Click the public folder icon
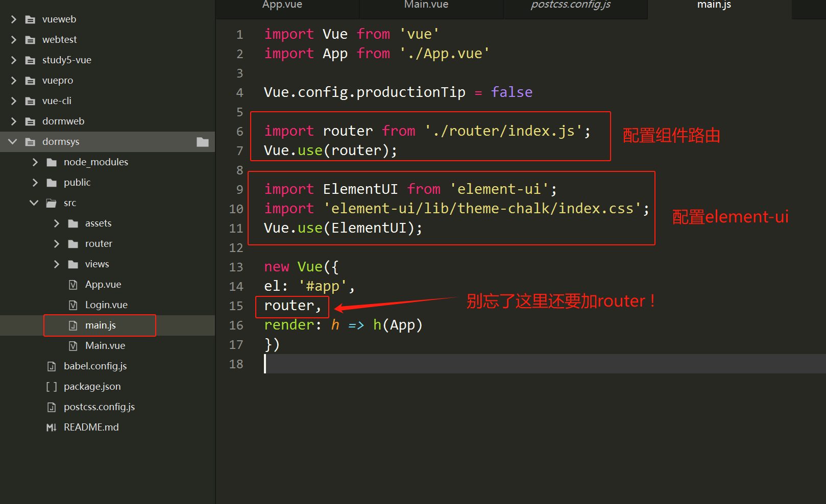The width and height of the screenshot is (826, 504). [51, 182]
